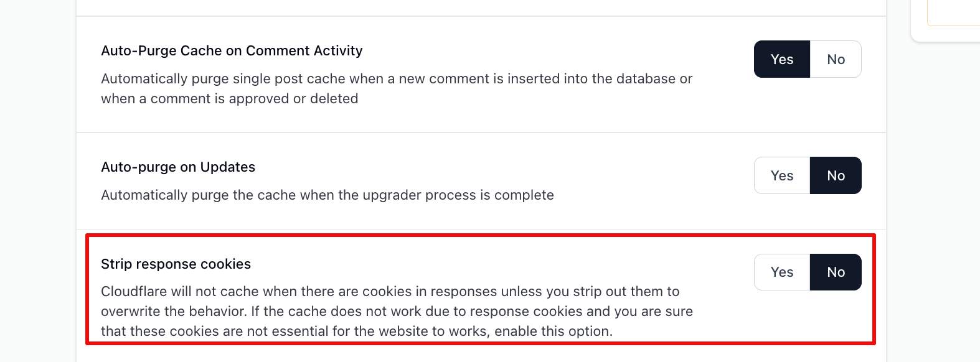Choose No for Strip response cookies
The width and height of the screenshot is (980, 362).
(836, 272)
